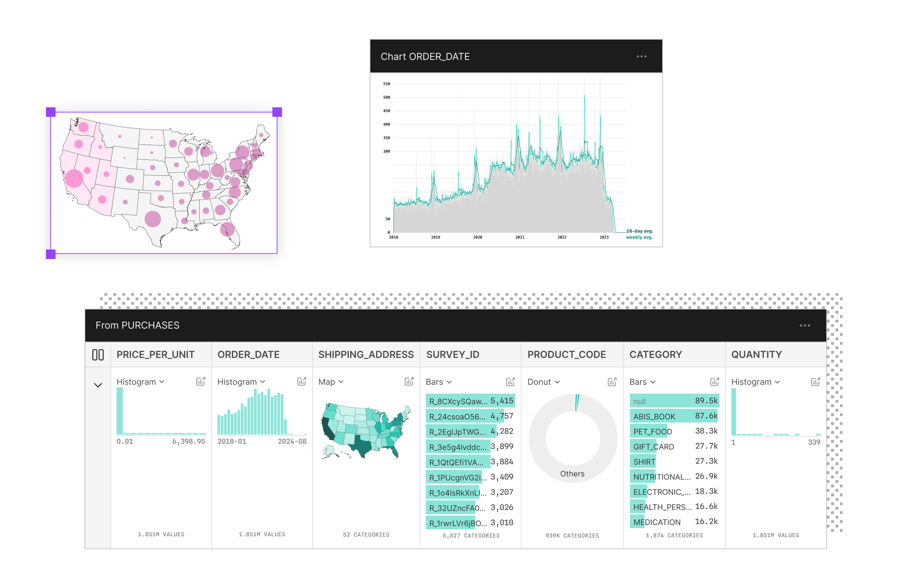Screen dimensions: 919x588
Task: Click the R_8CXcySQaw survey bar
Action: click(x=470, y=401)
